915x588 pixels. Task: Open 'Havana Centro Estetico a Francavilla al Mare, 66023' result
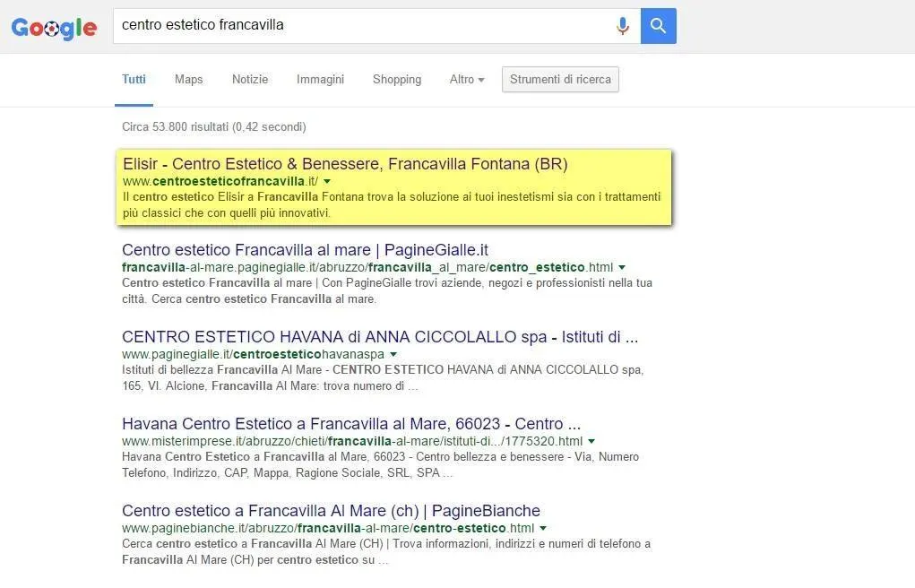coord(351,424)
